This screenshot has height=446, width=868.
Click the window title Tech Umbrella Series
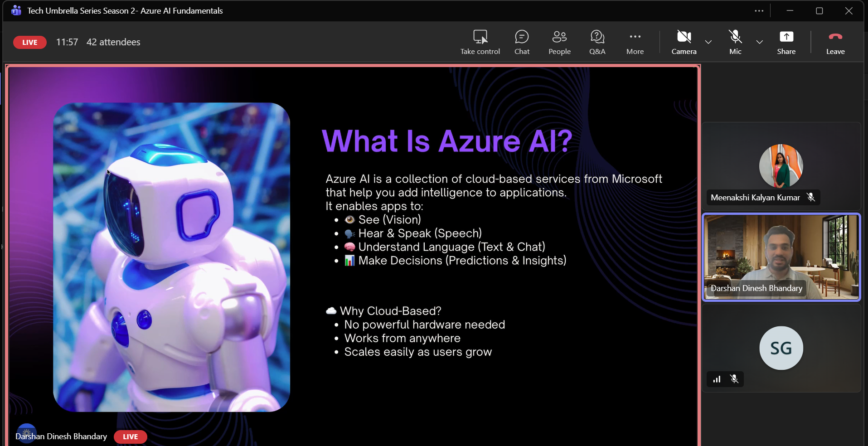[125, 10]
